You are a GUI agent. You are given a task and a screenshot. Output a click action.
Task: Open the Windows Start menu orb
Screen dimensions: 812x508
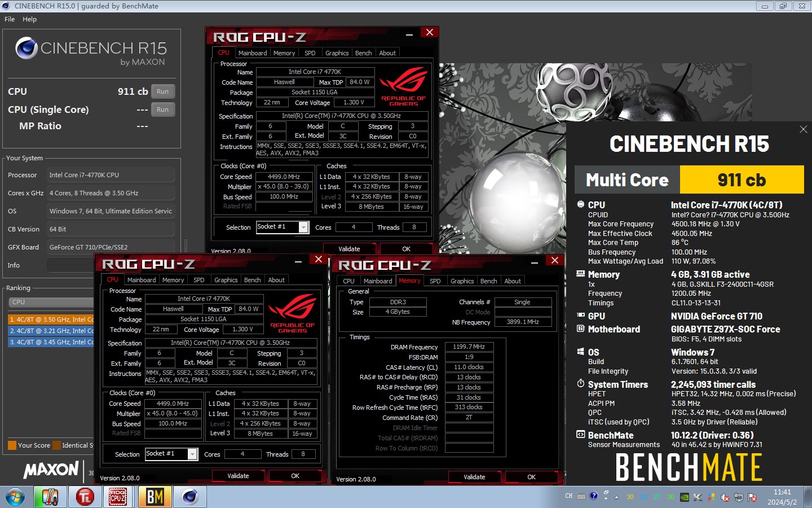[x=15, y=497]
